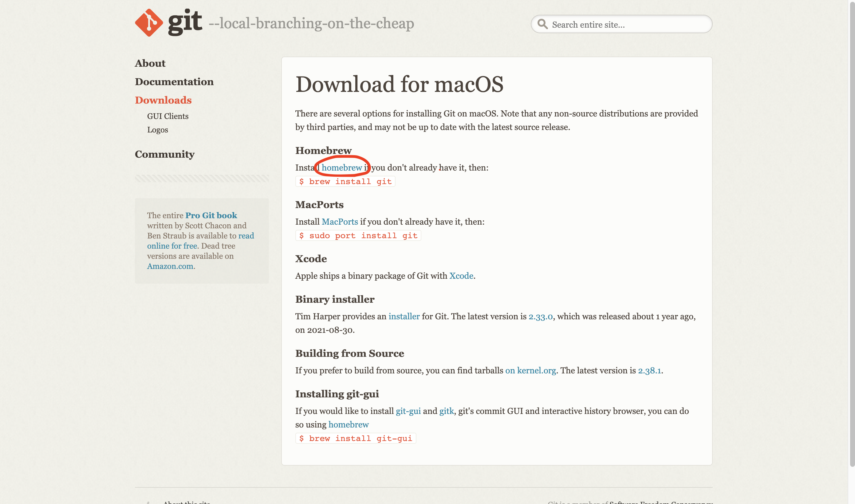Click the Building from Source heading
Viewport: 855px width, 504px height.
point(349,353)
